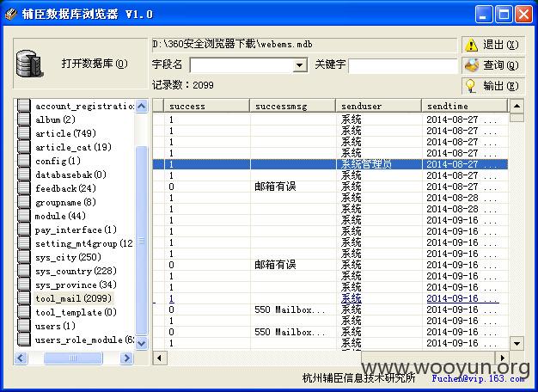538x392 pixels.
Task: Click the 打开数据库(O) button
Action: point(80,64)
